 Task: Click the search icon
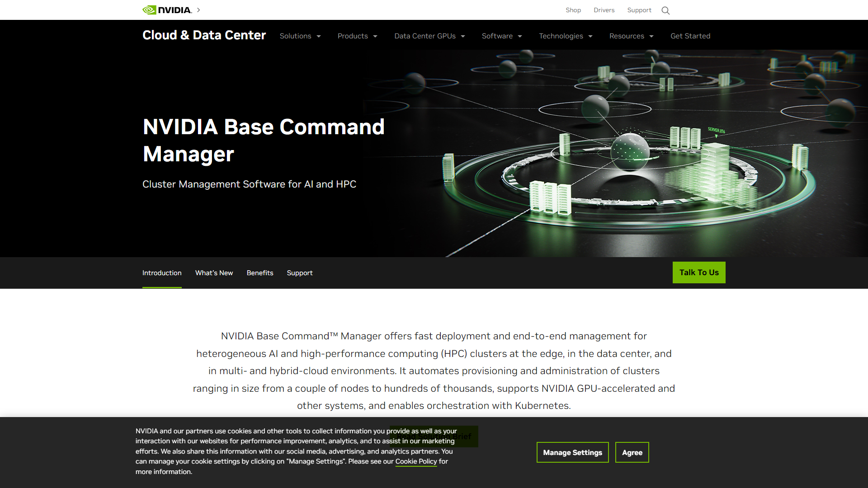[x=665, y=10]
